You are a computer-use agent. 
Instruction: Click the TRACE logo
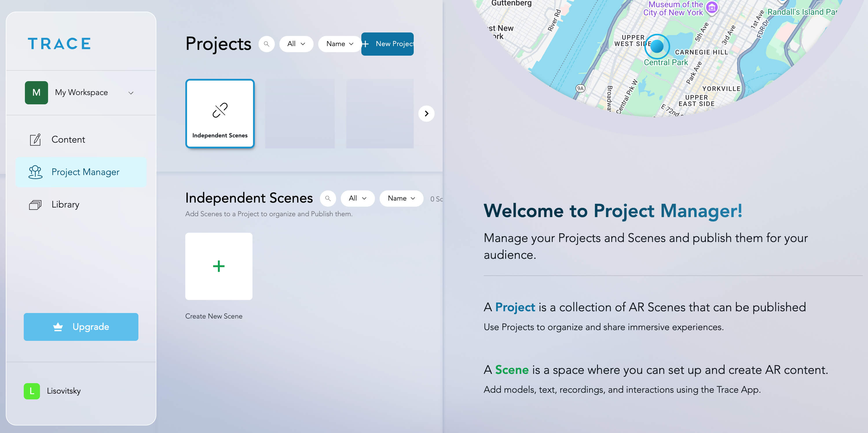[59, 44]
